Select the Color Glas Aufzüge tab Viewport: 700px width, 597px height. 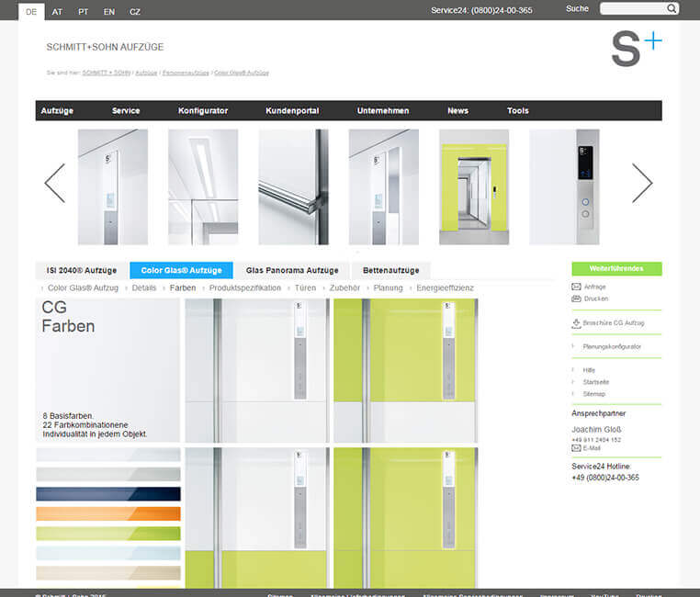181,270
